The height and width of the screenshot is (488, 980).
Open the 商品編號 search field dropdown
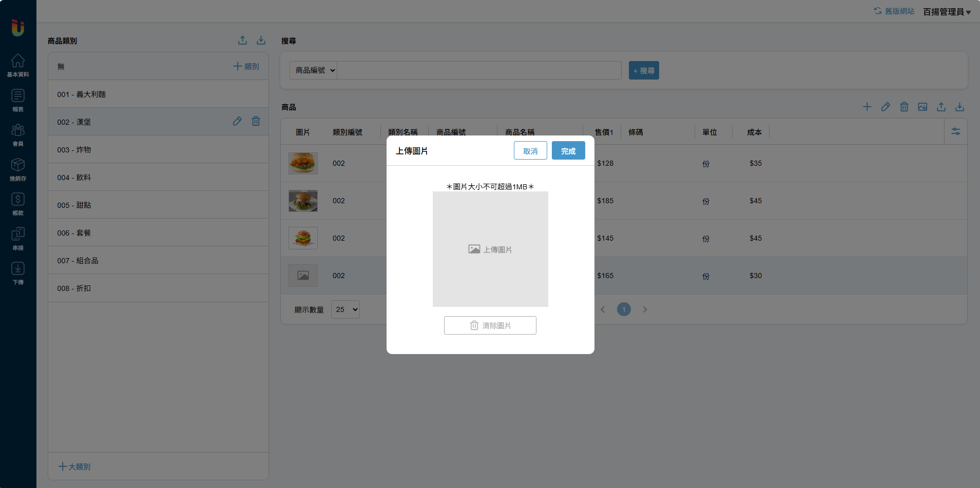coord(313,70)
